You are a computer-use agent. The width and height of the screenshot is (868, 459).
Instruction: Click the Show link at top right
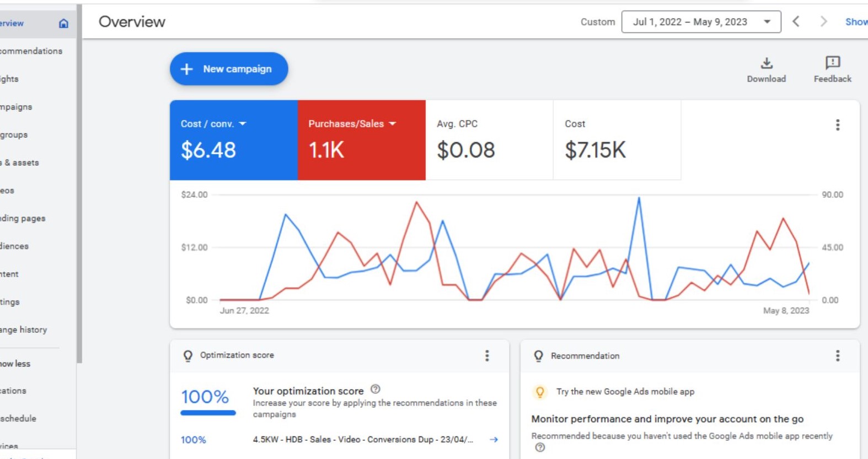click(x=856, y=22)
